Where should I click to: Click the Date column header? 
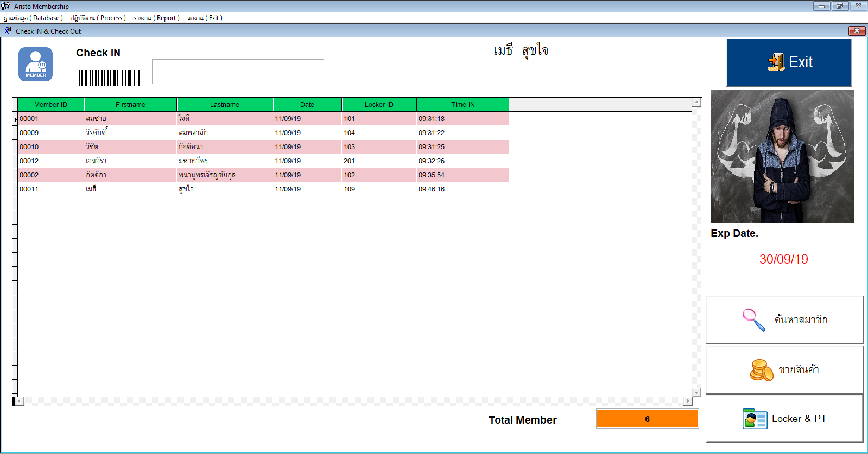307,105
